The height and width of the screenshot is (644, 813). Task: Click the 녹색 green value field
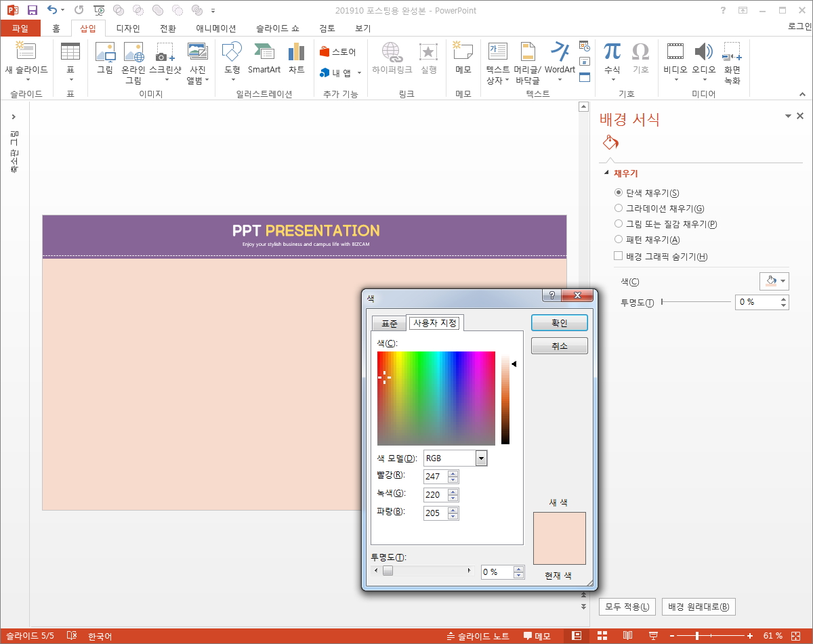point(436,495)
